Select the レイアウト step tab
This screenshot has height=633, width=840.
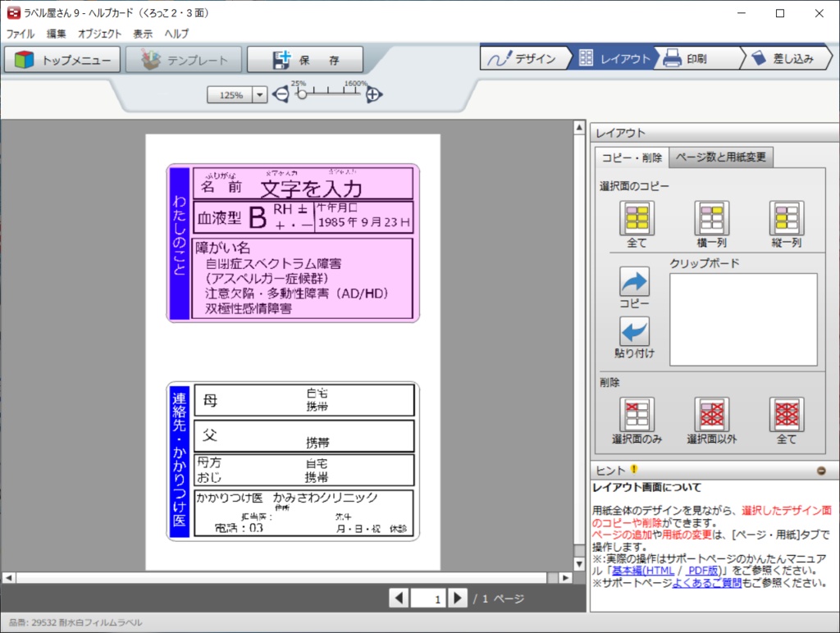[614, 58]
